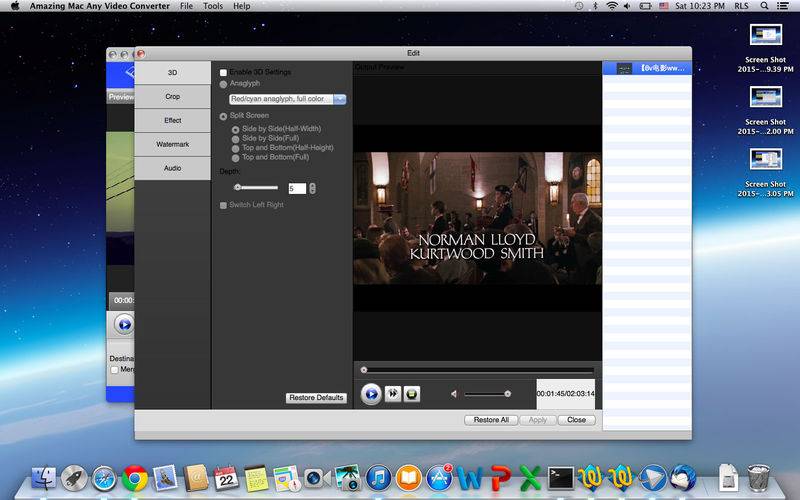Screen dimensions: 800x500
Task: Open the green X spreadsheet app in the Dock
Action: point(530,478)
